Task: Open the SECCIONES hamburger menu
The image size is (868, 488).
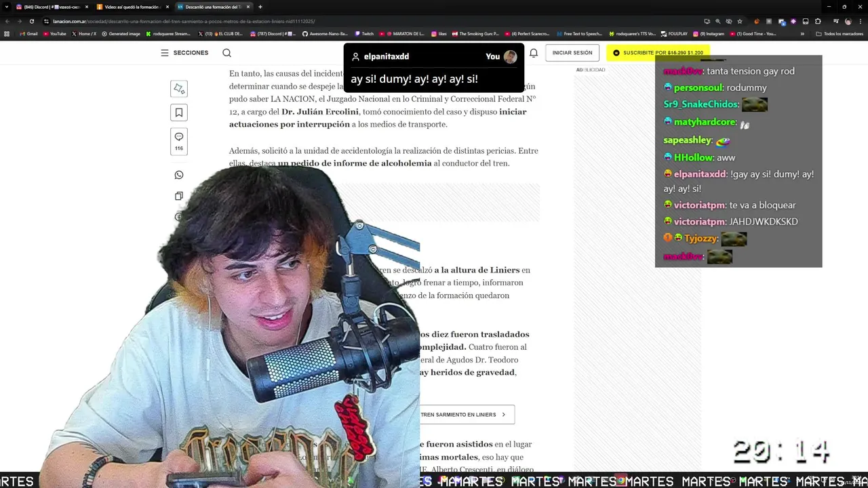Action: 184,53
